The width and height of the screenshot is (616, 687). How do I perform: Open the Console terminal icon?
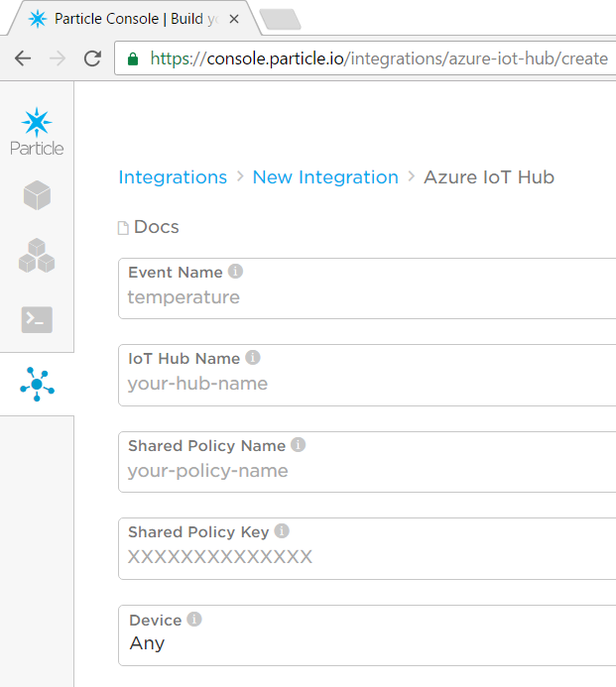(37, 319)
